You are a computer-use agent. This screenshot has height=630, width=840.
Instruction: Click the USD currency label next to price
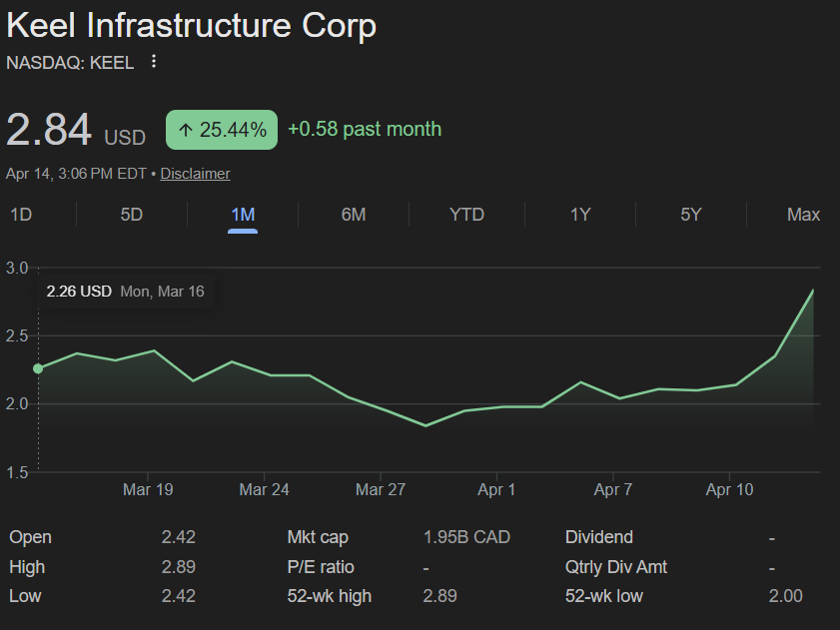coord(125,138)
